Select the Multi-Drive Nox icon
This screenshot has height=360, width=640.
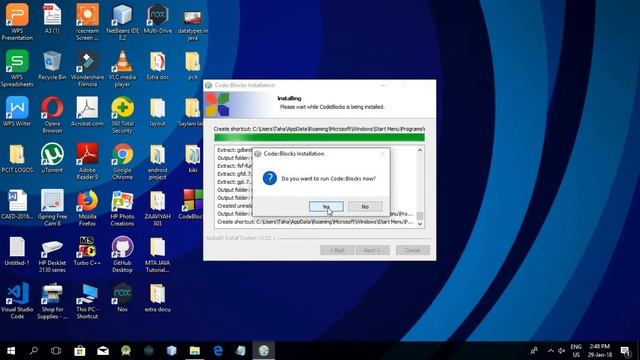(158, 18)
